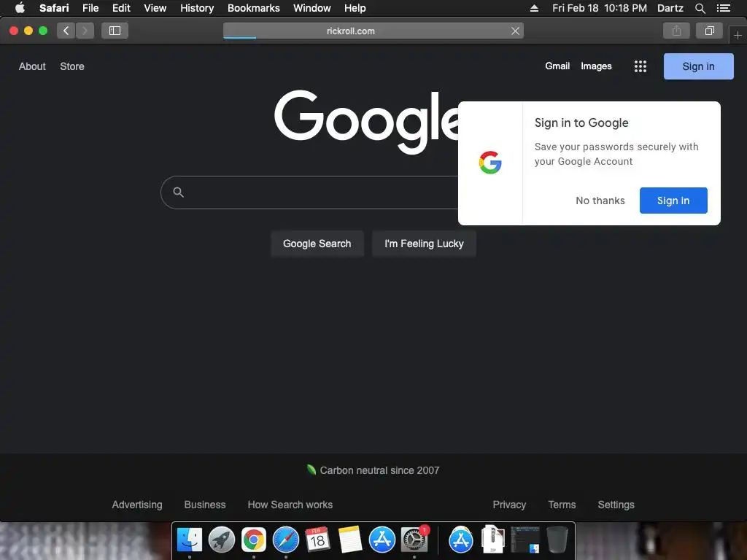747x560 pixels.
Task: Open the History menu
Action: click(x=197, y=8)
